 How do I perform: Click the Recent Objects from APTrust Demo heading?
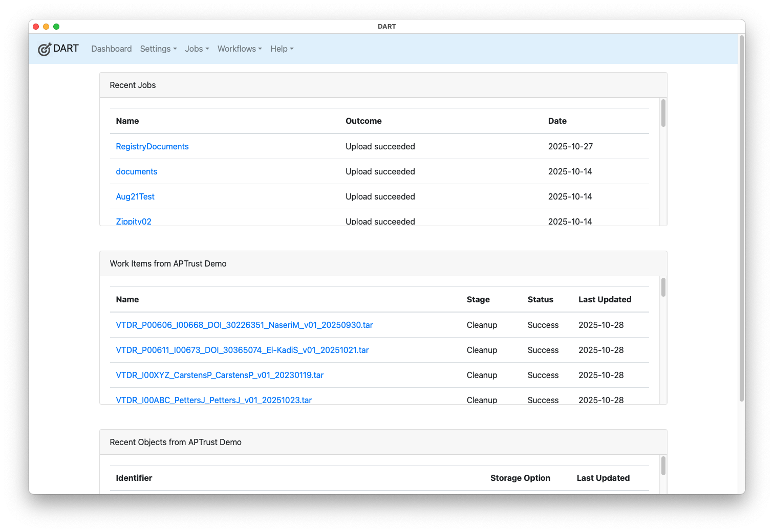point(176,442)
